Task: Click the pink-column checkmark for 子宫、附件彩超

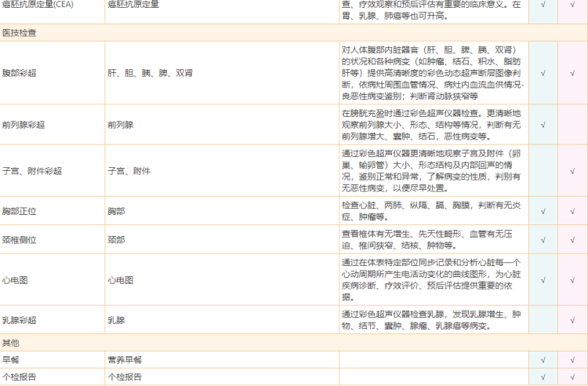Action: click(572, 170)
